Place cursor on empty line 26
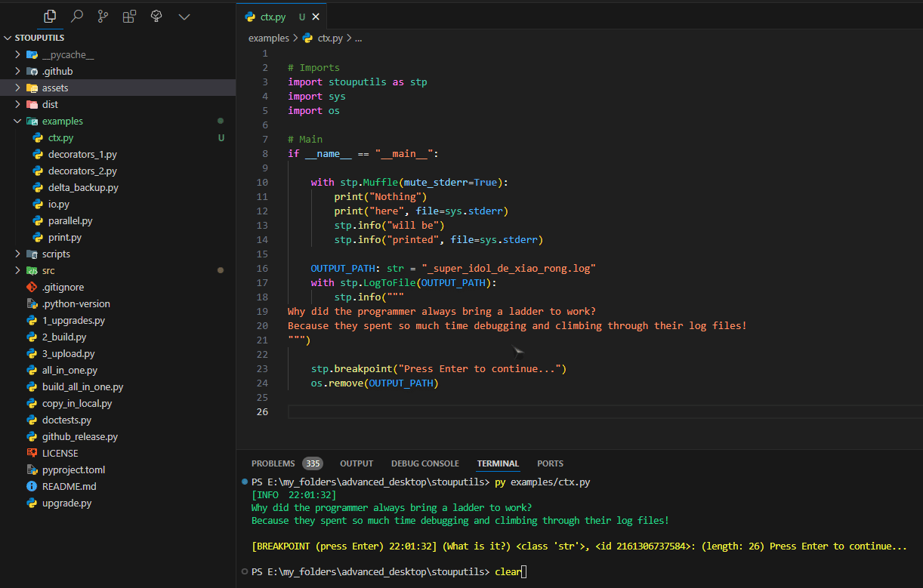 [605, 411]
